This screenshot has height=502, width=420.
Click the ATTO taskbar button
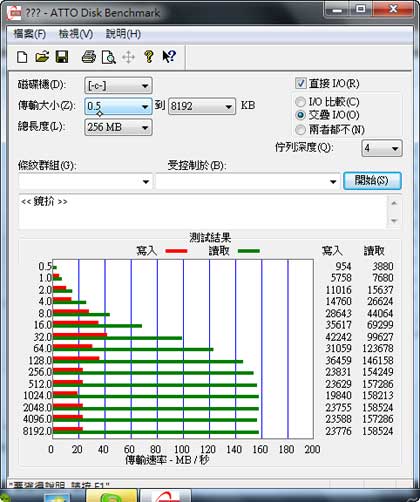pos(165,496)
